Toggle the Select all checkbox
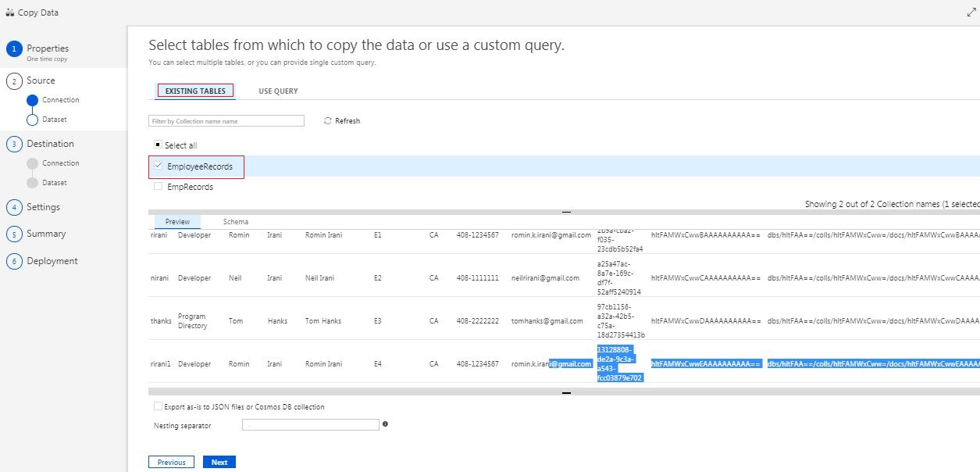 [x=159, y=144]
